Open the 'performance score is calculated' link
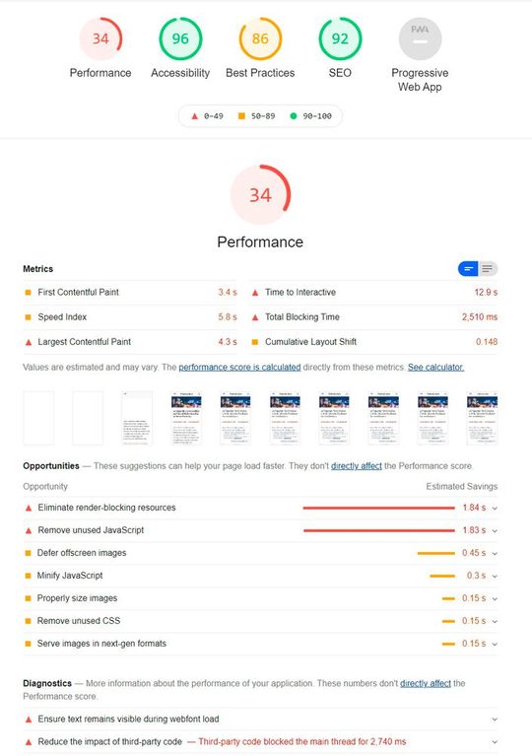This screenshot has height=756, width=532. [239, 367]
